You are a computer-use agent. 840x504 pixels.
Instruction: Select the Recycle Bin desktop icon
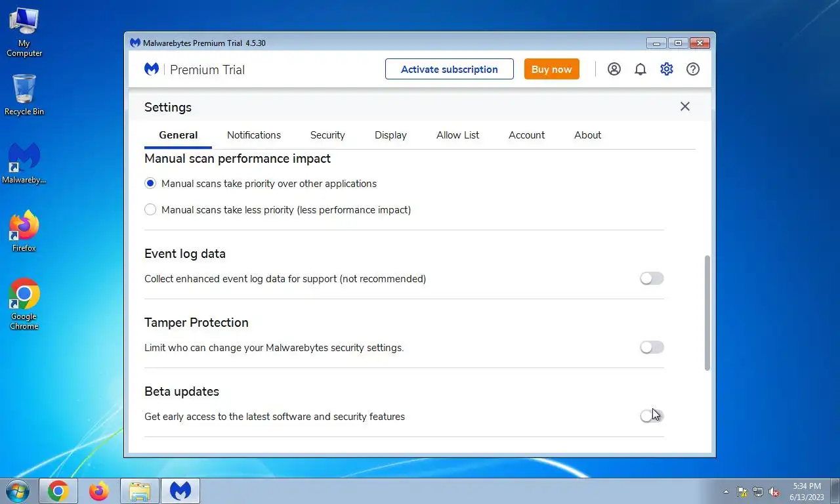click(24, 94)
